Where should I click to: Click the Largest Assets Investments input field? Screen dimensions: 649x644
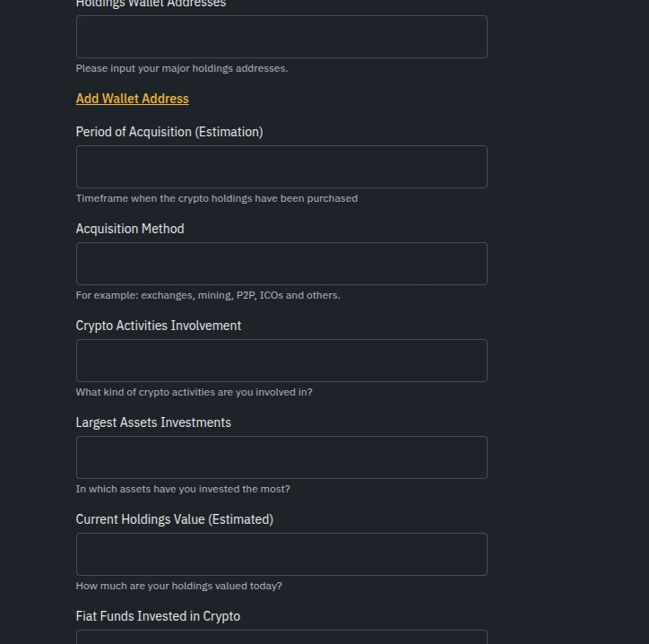click(x=281, y=457)
